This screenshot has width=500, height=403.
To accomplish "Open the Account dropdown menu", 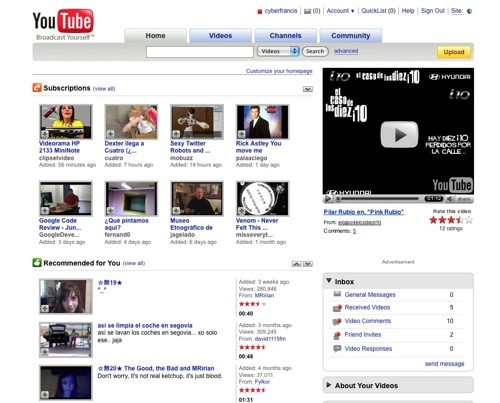I will (340, 11).
